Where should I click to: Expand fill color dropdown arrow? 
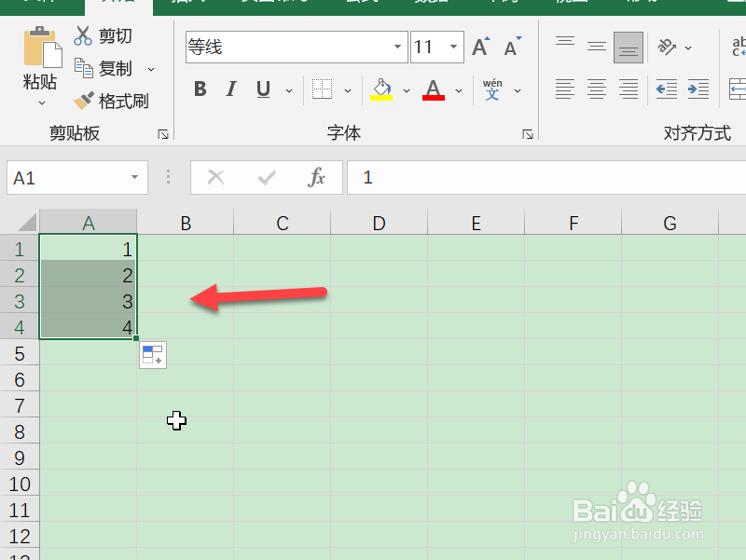[x=407, y=90]
